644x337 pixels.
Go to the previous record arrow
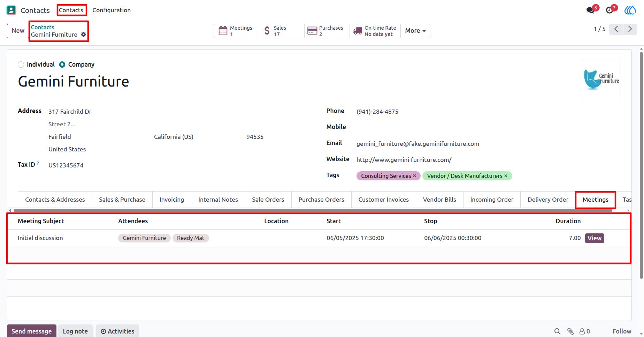(x=616, y=29)
